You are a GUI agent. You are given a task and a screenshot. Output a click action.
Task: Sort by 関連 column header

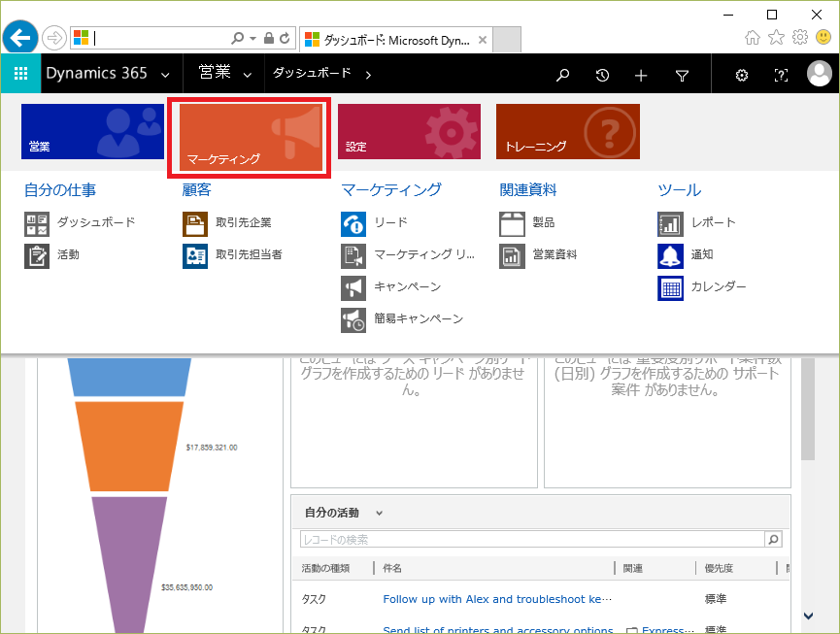pos(633,568)
